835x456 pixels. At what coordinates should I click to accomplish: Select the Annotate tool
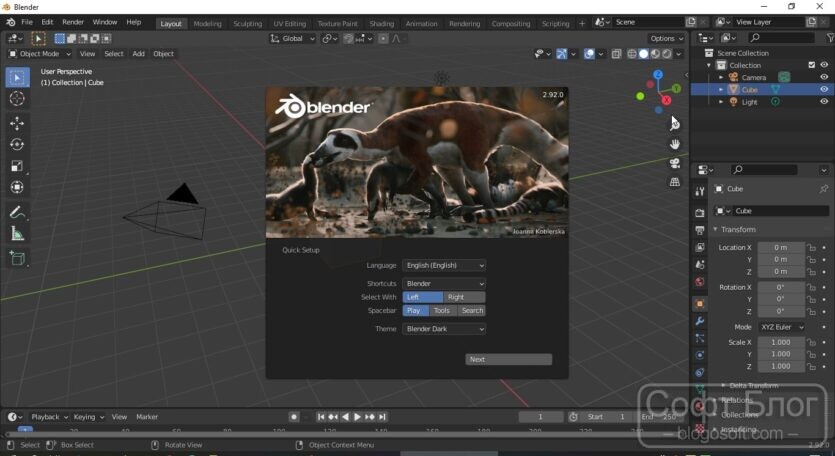[x=17, y=213]
